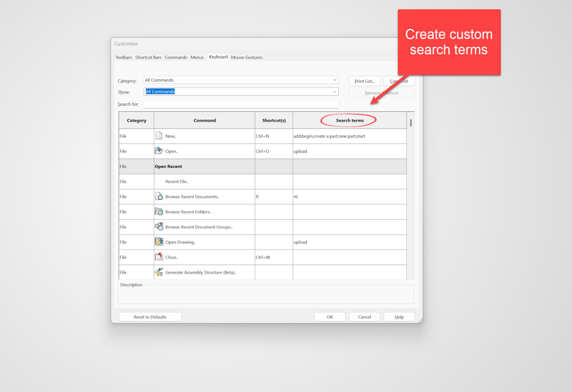572x392 pixels.
Task: Click shortcut cell for Browse Recent Folders
Action: [x=274, y=212]
